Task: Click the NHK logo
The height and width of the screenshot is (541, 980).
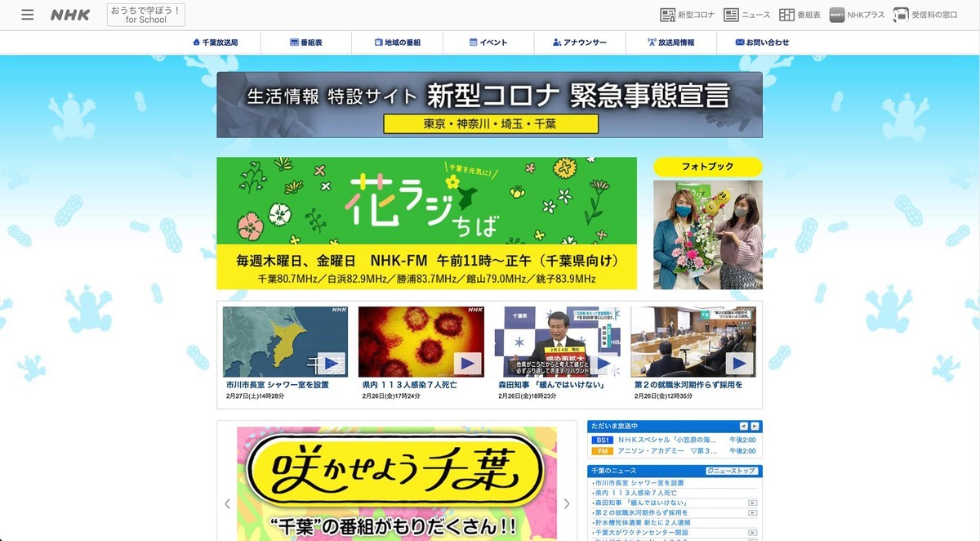Action: tap(70, 15)
